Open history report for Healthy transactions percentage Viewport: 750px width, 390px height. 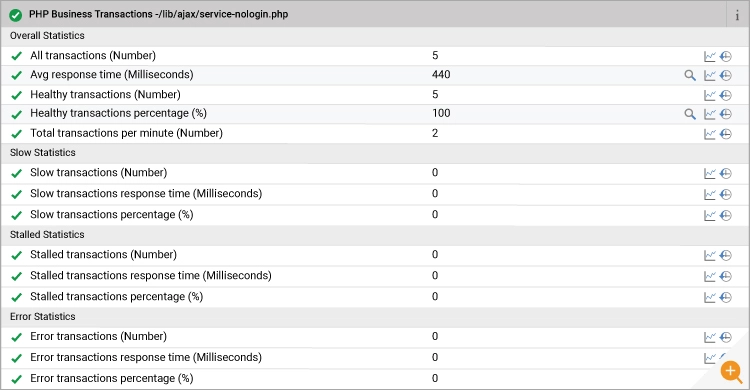pos(726,114)
